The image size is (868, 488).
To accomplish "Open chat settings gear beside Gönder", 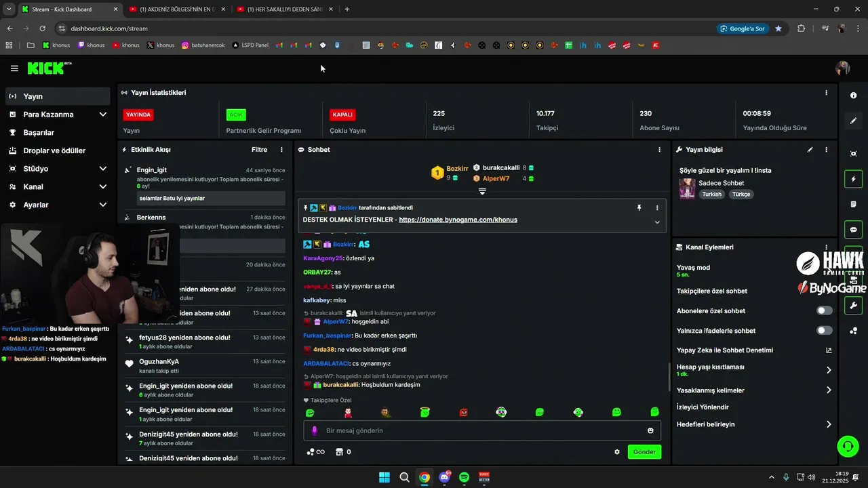I will 617,452.
